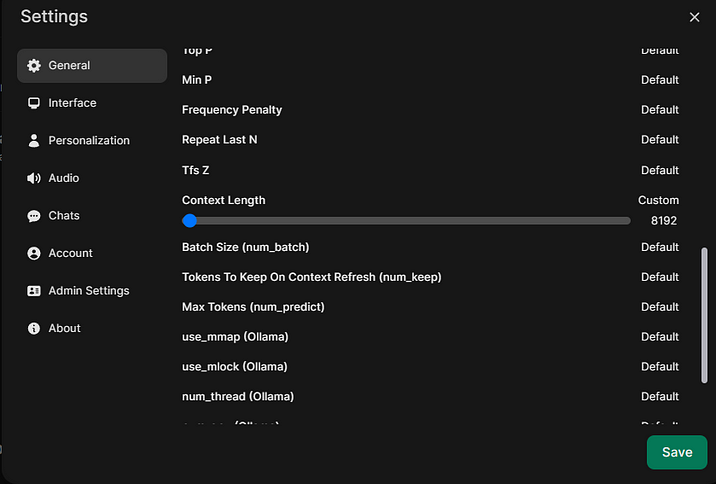Toggle Max Tokens (num_predict) Default

pyautogui.click(x=659, y=307)
